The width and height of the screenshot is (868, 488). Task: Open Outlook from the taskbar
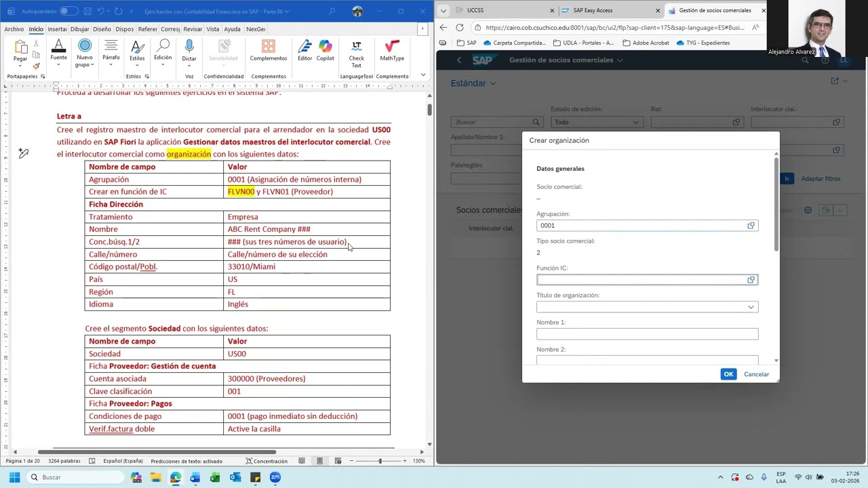pos(235,477)
